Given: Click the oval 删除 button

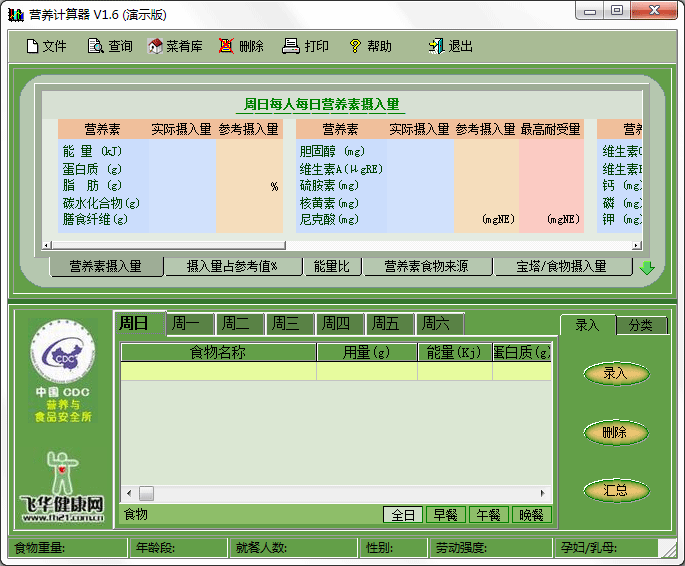Looking at the screenshot, I should click(616, 433).
